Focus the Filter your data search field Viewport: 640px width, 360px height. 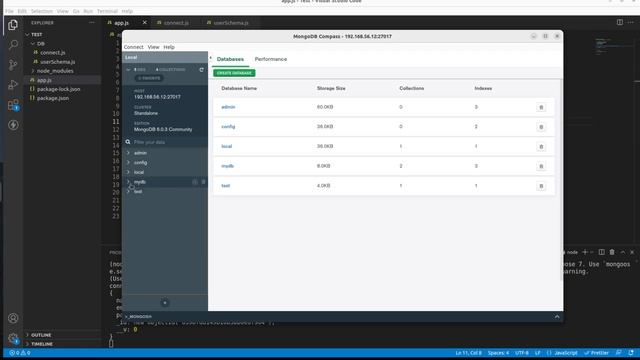165,142
